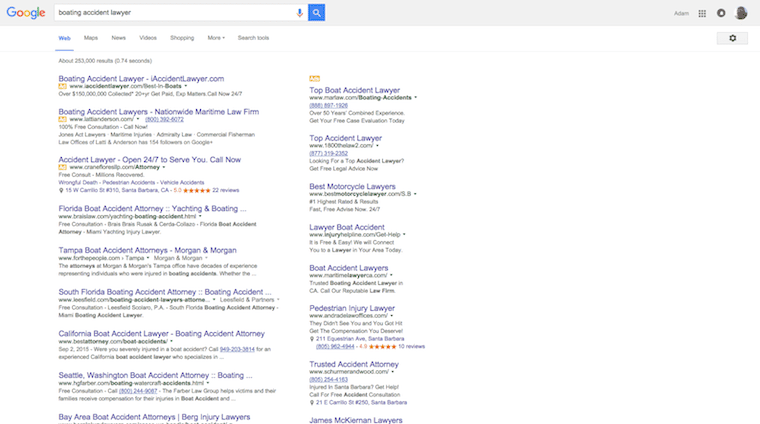Click the Ad badge next to iaccidentlawyer.com
Image resolution: width=760 pixels, height=424 pixels.
63,86
